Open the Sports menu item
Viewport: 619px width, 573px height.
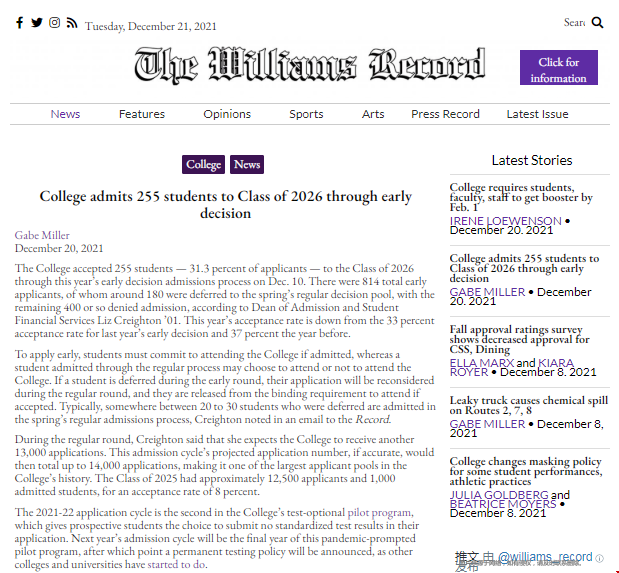306,114
